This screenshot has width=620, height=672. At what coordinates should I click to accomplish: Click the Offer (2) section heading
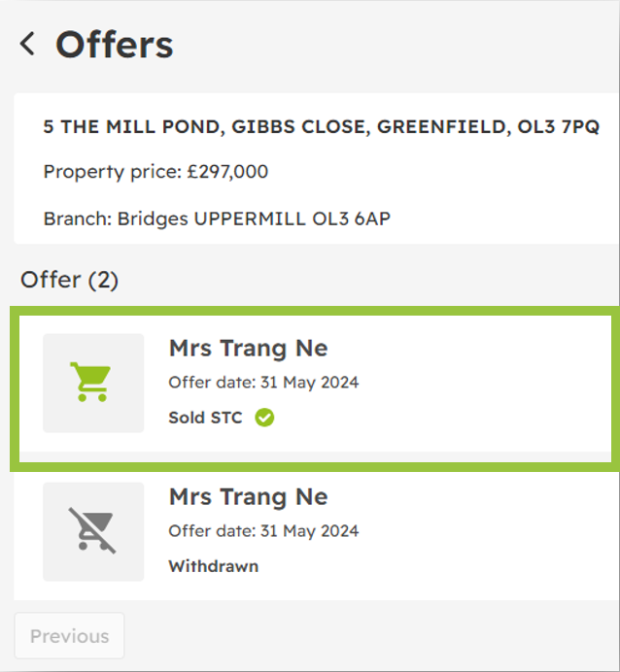(69, 281)
